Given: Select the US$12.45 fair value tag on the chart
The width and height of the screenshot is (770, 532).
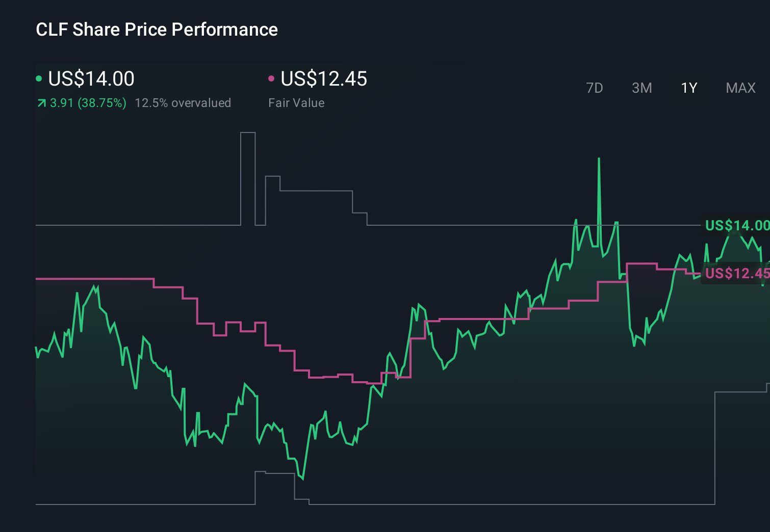Looking at the screenshot, I should coord(736,274).
